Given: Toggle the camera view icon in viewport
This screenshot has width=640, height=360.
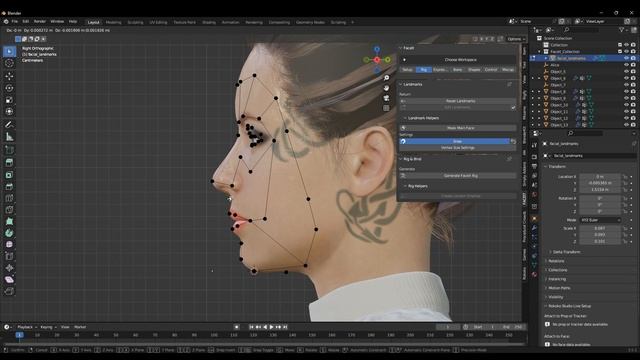Looking at the screenshot, I should click(386, 98).
